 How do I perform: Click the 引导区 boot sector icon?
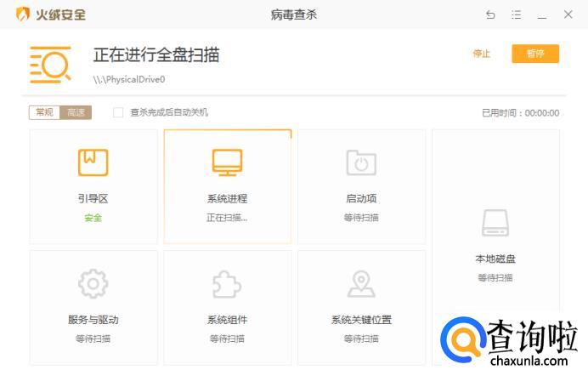(93, 162)
